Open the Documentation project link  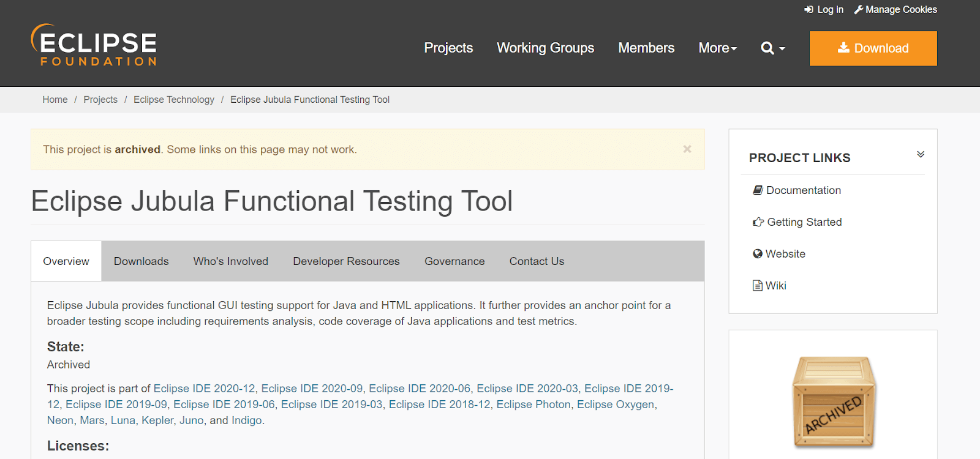(x=797, y=190)
